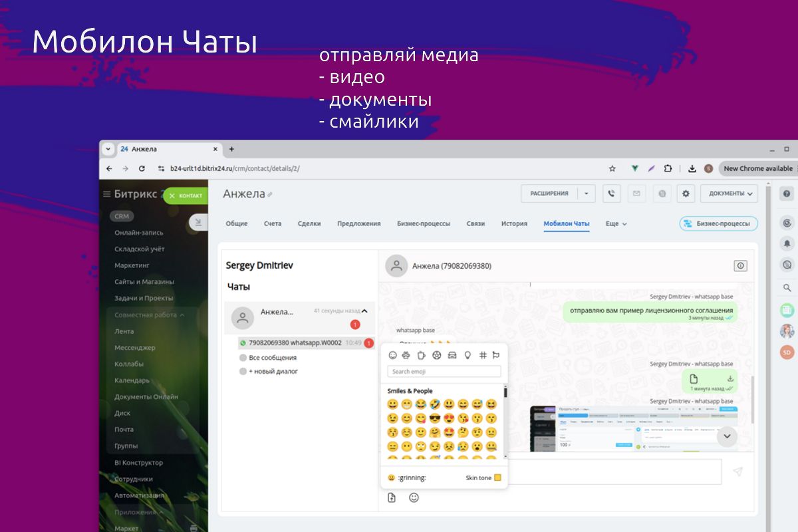Pick the sunglasses face emoji
This screenshot has height=532, width=798.
[435, 418]
